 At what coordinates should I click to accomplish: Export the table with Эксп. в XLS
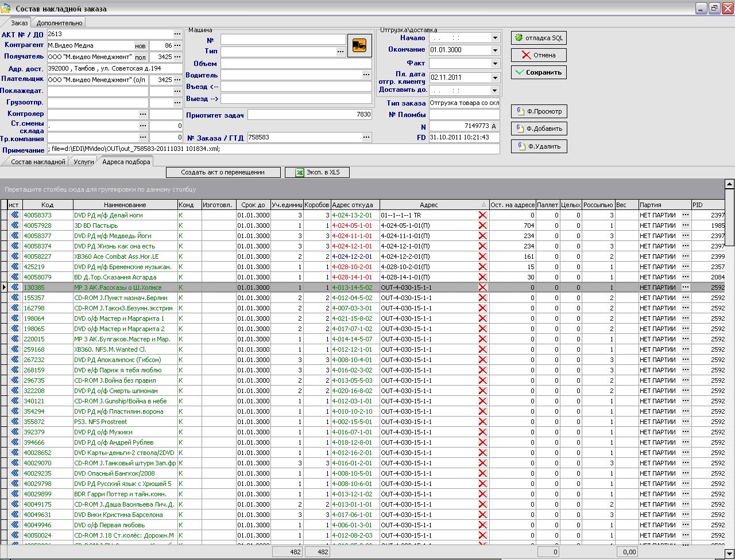point(317,172)
